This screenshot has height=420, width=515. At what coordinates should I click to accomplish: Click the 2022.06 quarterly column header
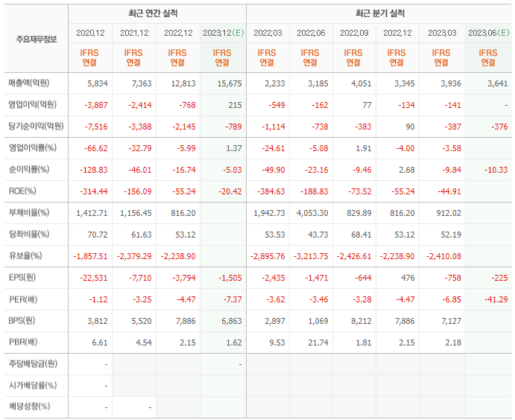311,33
